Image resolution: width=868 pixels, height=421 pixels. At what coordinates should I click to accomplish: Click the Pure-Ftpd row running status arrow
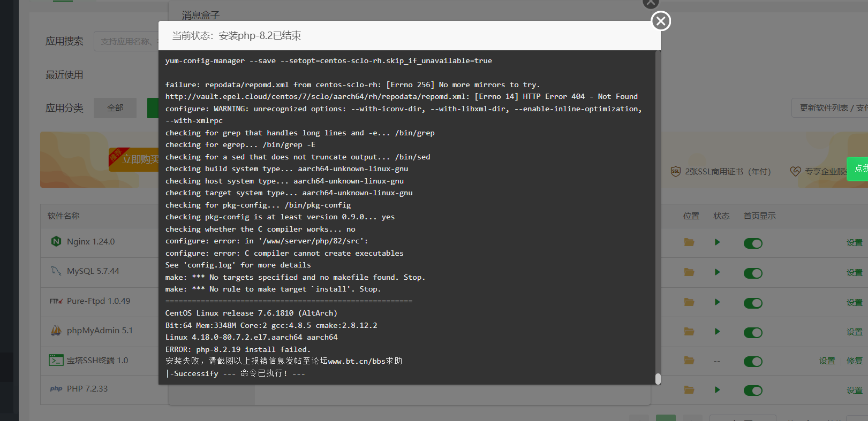(717, 302)
